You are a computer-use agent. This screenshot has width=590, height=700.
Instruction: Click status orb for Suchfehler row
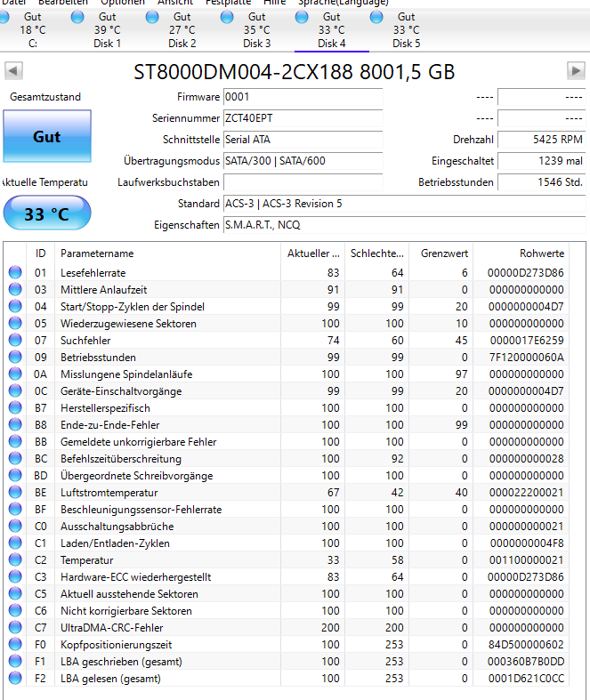[15, 340]
